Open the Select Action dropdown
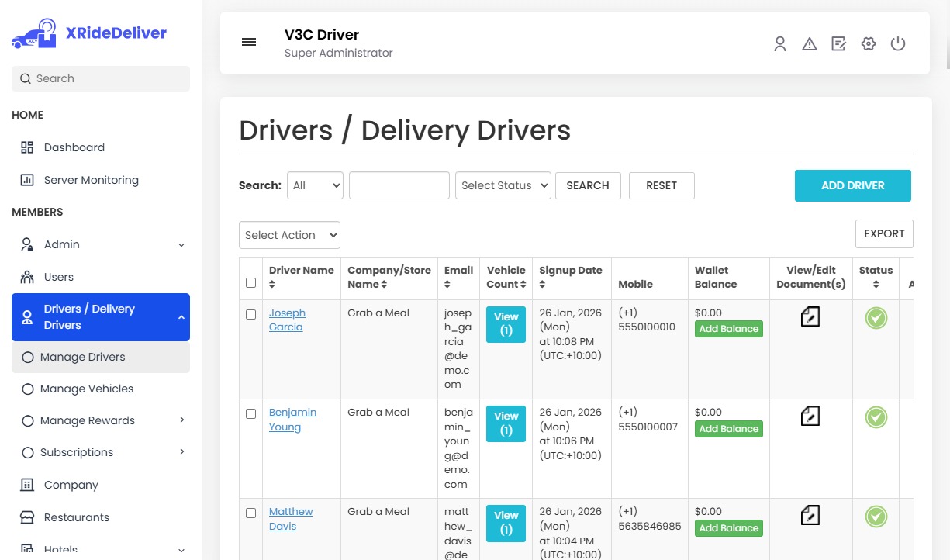950x560 pixels. click(289, 235)
